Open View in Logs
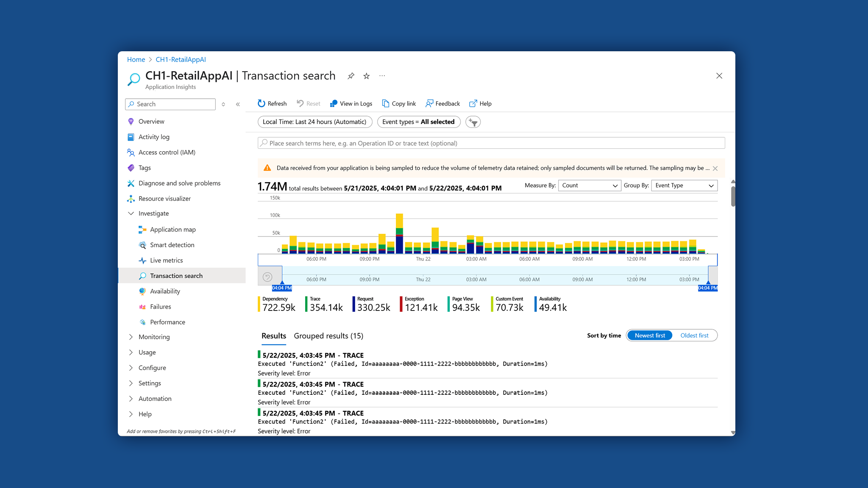The image size is (868, 488). click(x=351, y=103)
